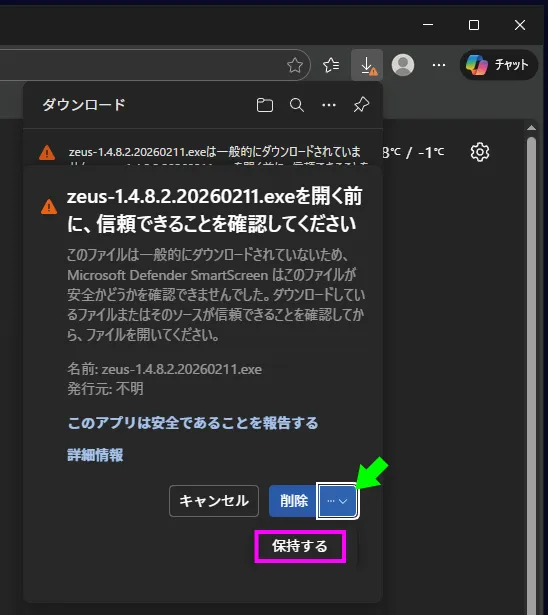Click the weather temperature widget

(x=413, y=152)
